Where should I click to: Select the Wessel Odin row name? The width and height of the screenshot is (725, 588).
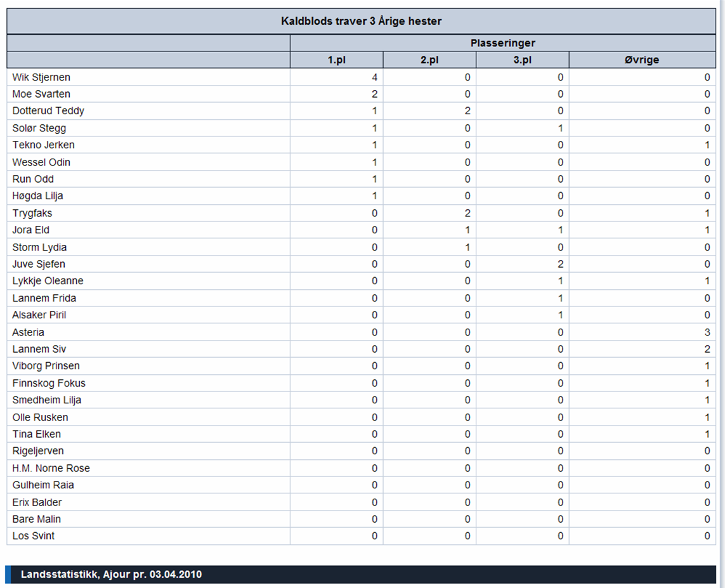(41, 162)
